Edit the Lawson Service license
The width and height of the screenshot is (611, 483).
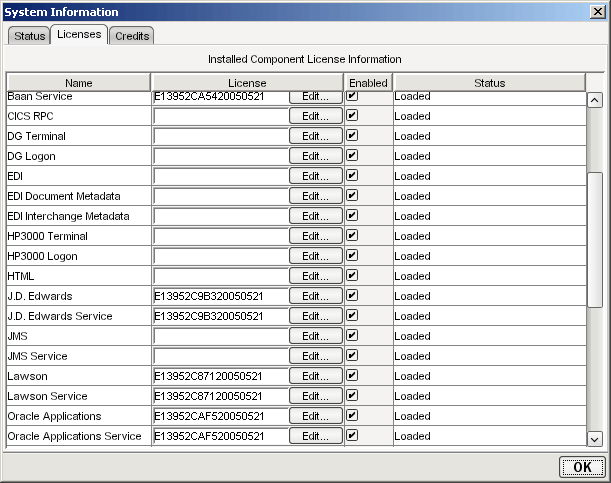click(x=316, y=396)
